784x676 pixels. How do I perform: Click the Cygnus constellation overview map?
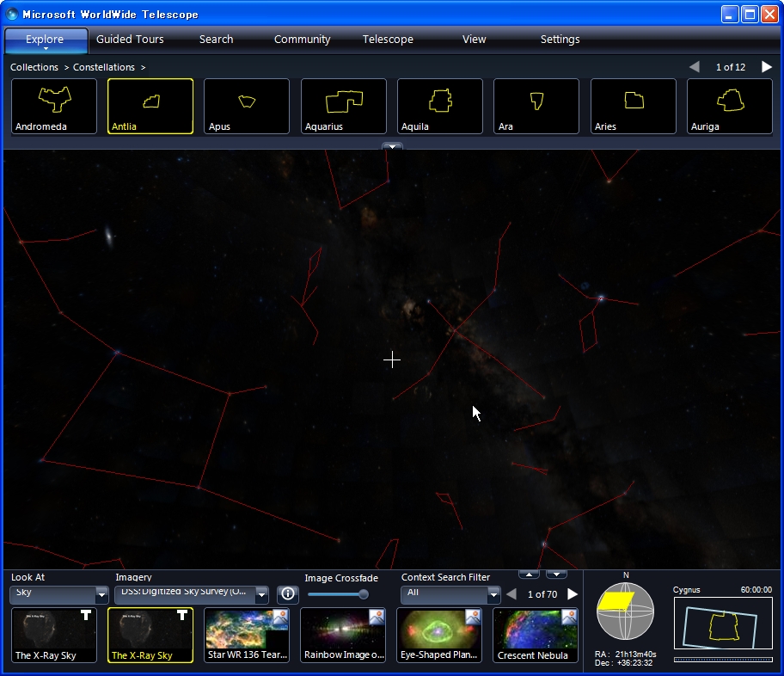tap(723, 623)
